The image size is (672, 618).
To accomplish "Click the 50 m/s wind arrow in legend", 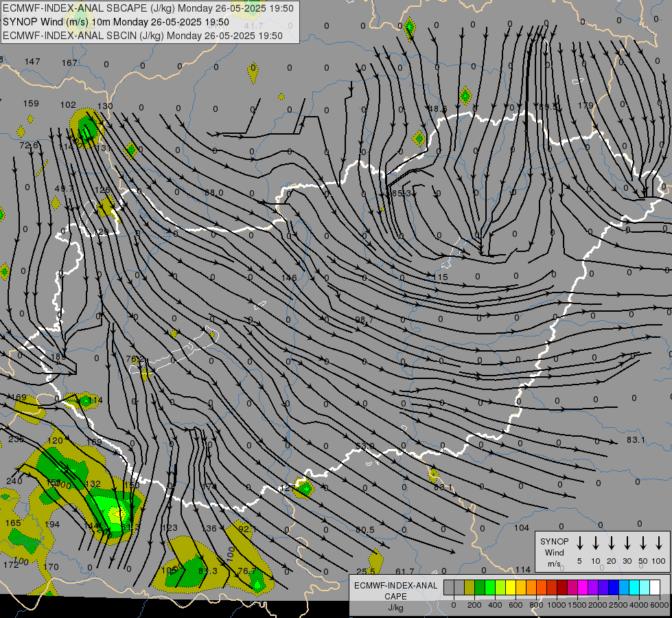I will [x=643, y=543].
